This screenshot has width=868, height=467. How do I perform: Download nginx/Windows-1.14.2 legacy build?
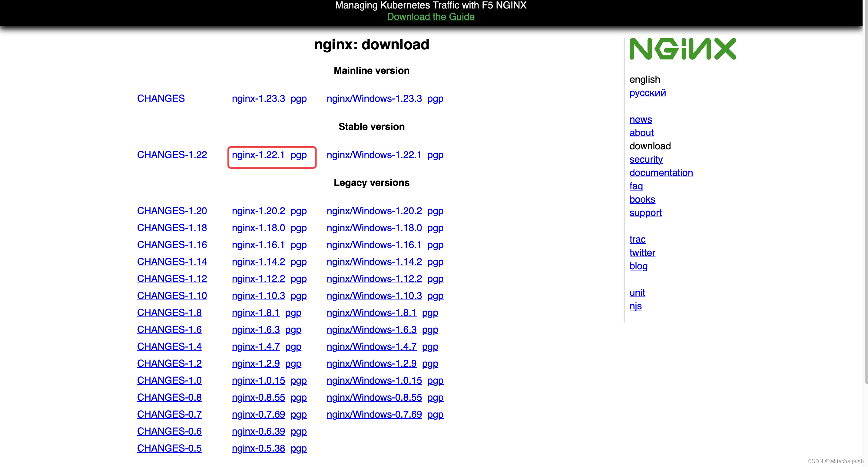[374, 261]
